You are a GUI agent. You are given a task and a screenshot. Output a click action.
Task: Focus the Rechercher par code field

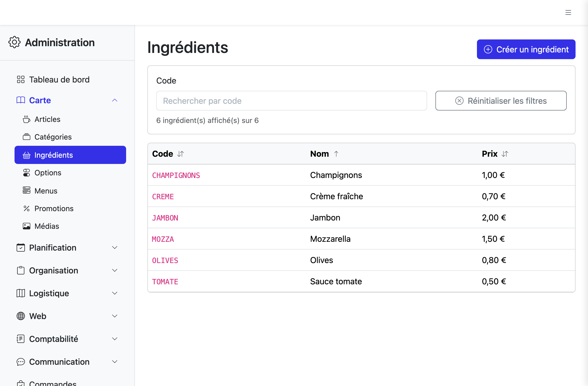pyautogui.click(x=291, y=101)
